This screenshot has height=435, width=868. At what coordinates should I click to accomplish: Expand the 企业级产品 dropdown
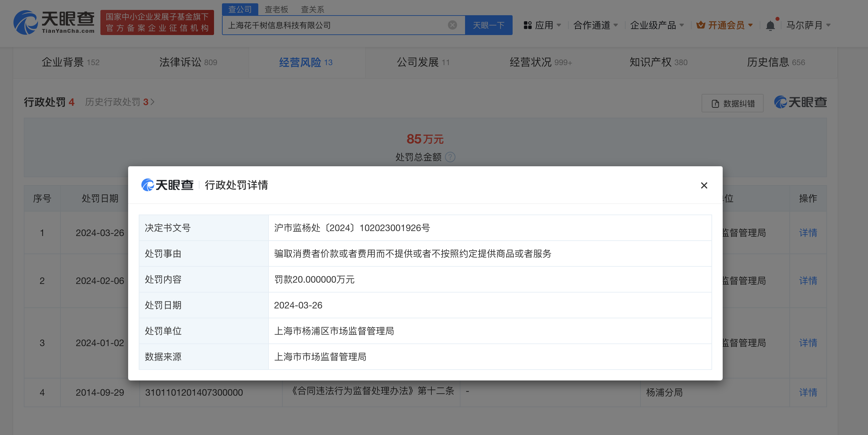656,25
